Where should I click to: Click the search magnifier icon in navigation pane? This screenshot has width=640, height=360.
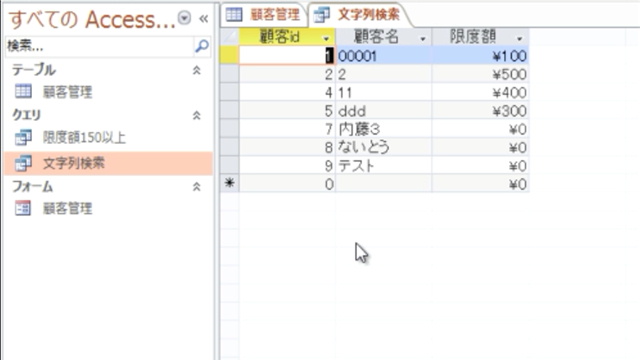[x=202, y=46]
